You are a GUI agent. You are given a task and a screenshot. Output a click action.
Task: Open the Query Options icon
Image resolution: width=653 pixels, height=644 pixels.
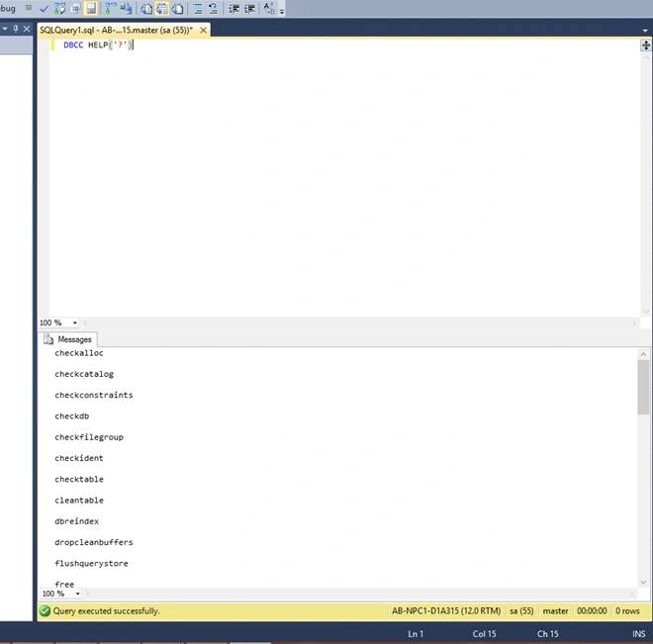[x=75, y=8]
